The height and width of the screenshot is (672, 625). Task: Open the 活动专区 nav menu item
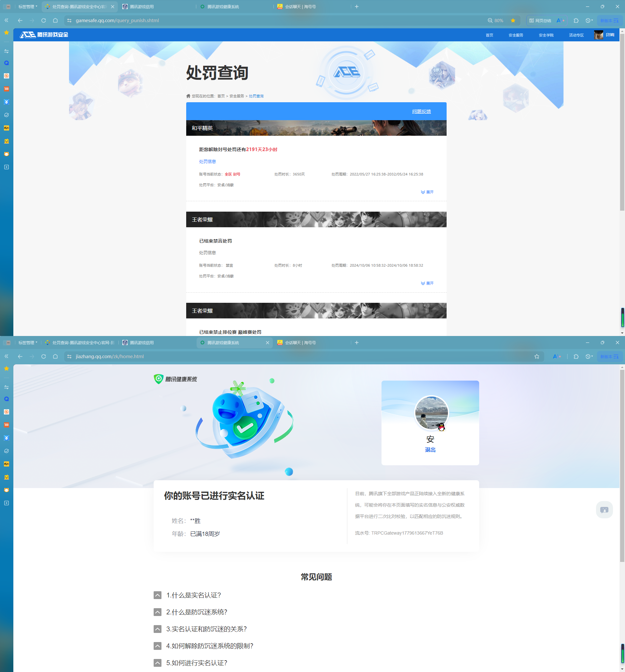click(576, 35)
